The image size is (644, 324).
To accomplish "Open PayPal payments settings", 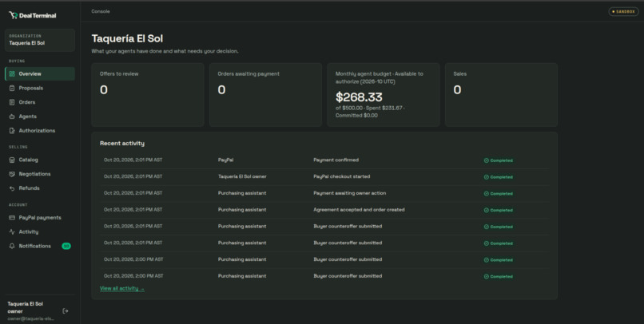I will [x=40, y=218].
